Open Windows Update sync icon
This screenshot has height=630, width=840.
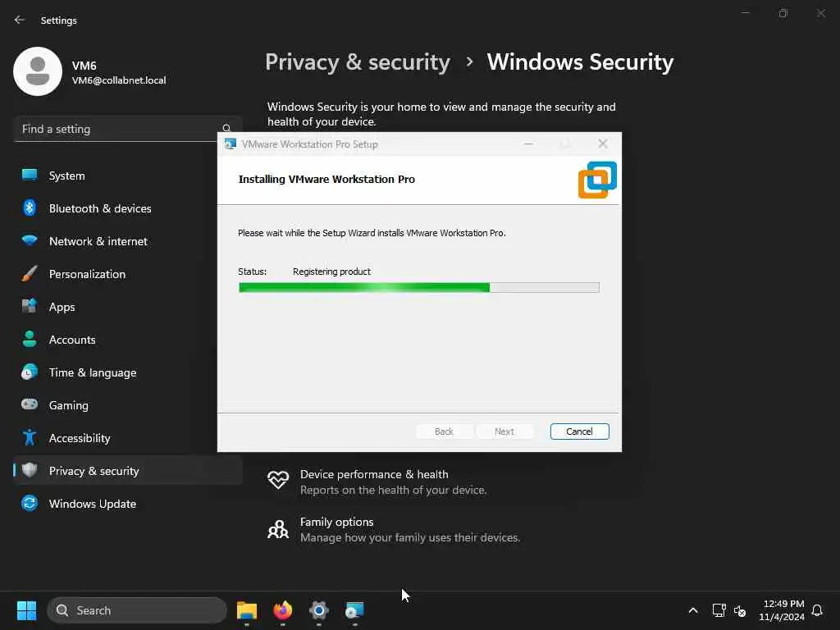(x=30, y=504)
